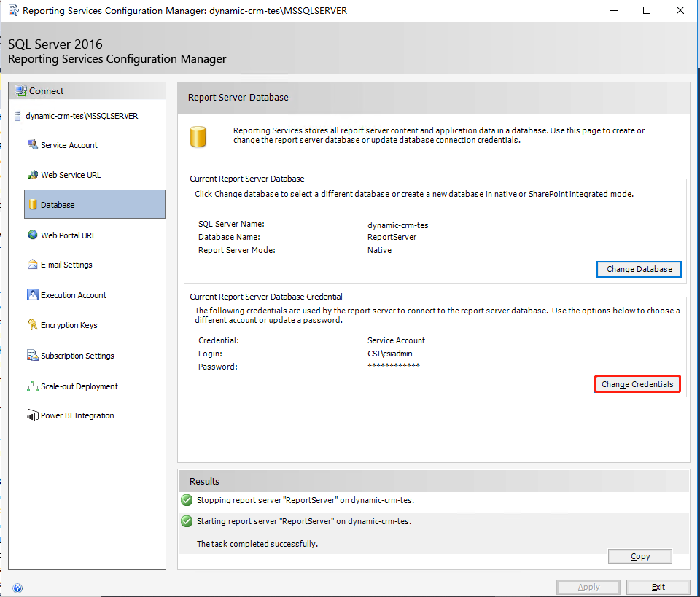Click the Scale-out Deployment network icon
The width and height of the screenshot is (700, 597).
(33, 386)
